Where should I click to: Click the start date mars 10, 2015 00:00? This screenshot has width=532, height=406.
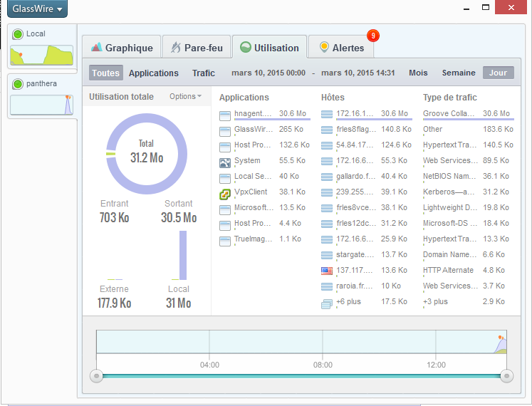coord(268,73)
